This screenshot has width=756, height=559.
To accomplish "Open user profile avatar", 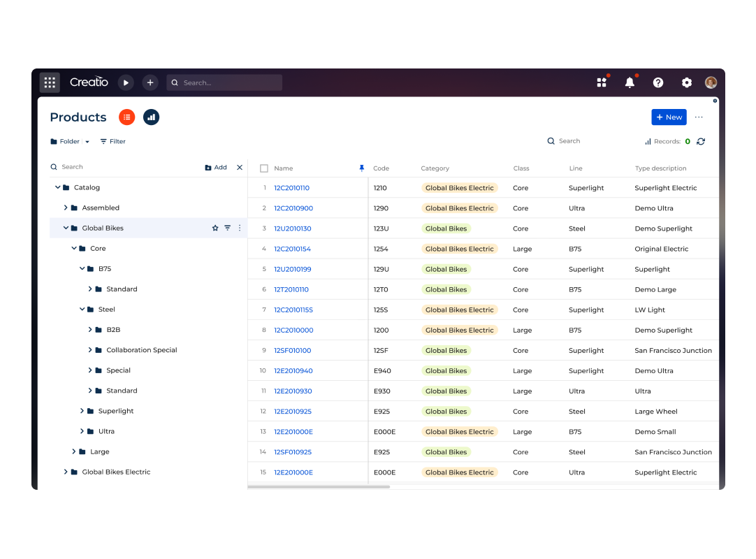I will [711, 82].
